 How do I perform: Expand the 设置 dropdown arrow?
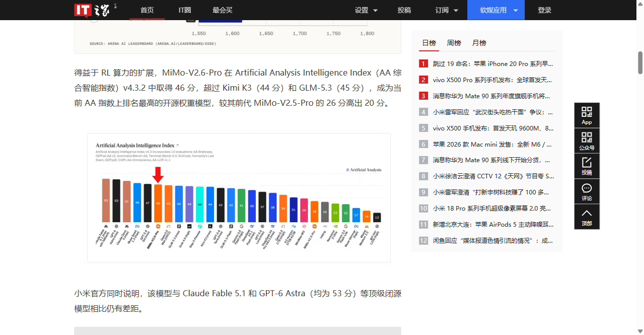[375, 11]
